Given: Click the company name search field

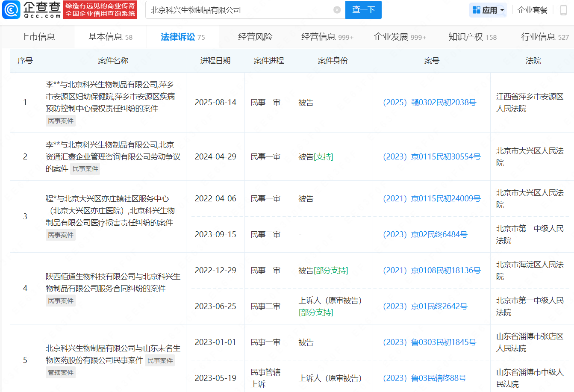Looking at the screenshot, I should coord(239,10).
